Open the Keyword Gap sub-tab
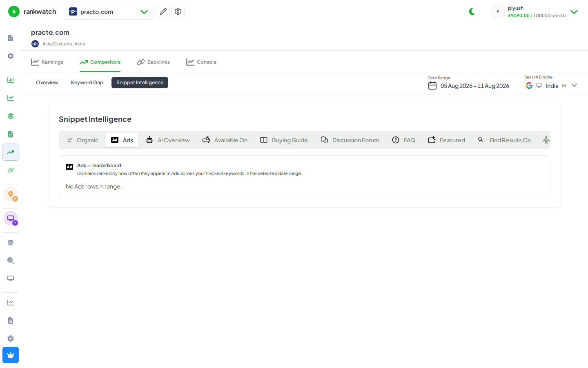The height and width of the screenshot is (368, 588). (x=87, y=83)
